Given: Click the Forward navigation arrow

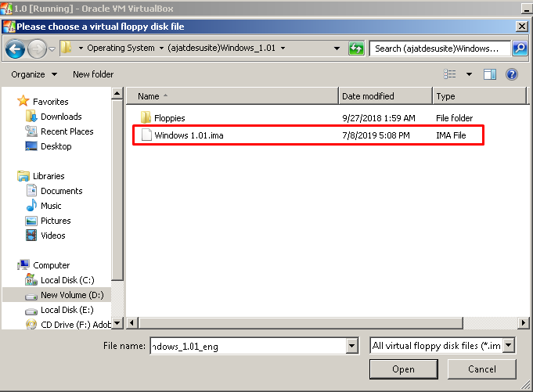Looking at the screenshot, I should 37,49.
